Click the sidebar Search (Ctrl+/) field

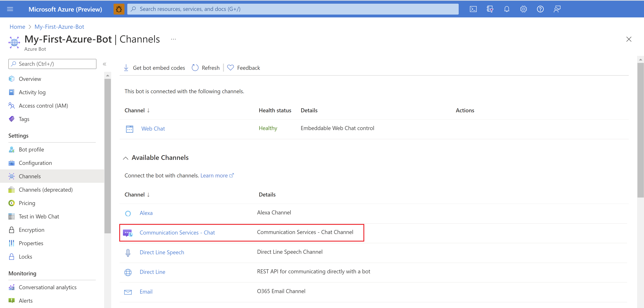click(52, 64)
